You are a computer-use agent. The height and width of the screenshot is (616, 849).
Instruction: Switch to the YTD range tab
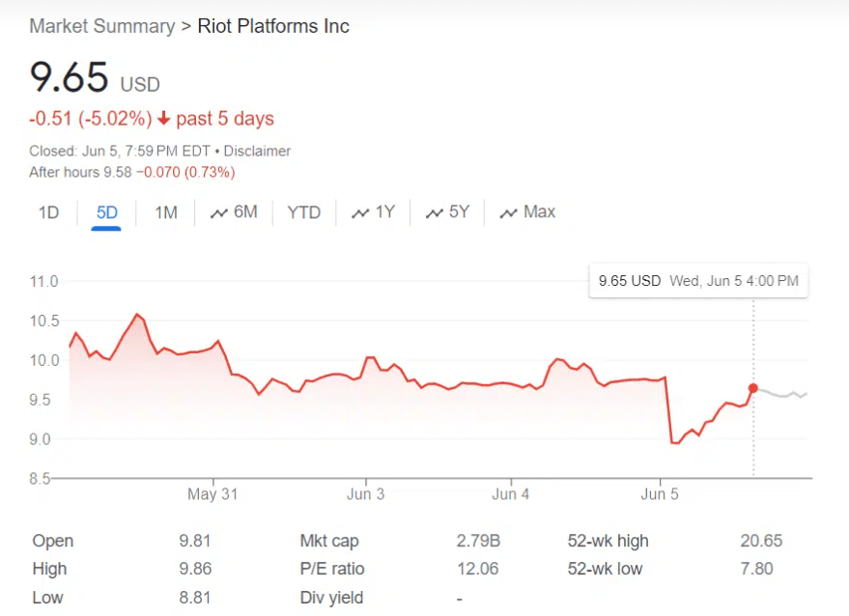(x=303, y=212)
